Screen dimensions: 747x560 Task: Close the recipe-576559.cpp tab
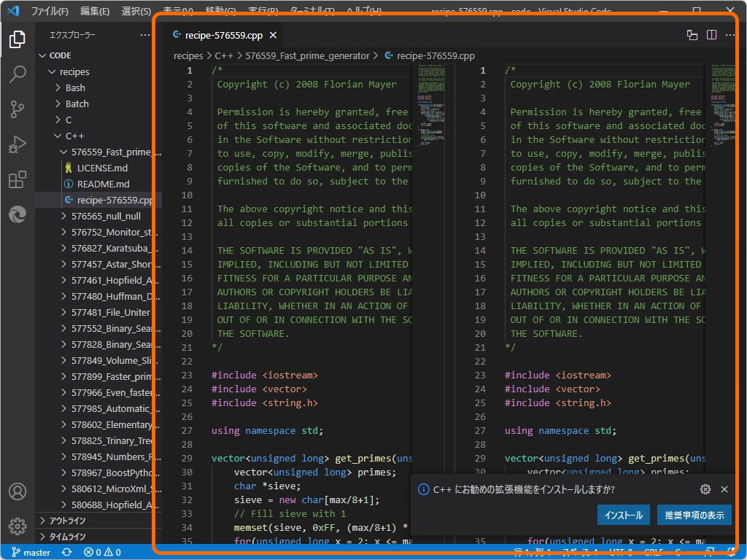click(x=273, y=35)
